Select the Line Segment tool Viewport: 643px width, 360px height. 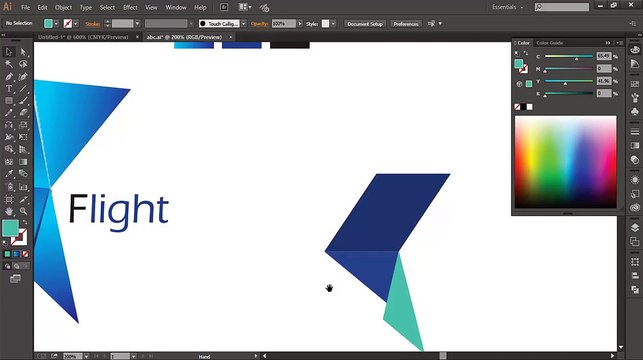click(23, 89)
